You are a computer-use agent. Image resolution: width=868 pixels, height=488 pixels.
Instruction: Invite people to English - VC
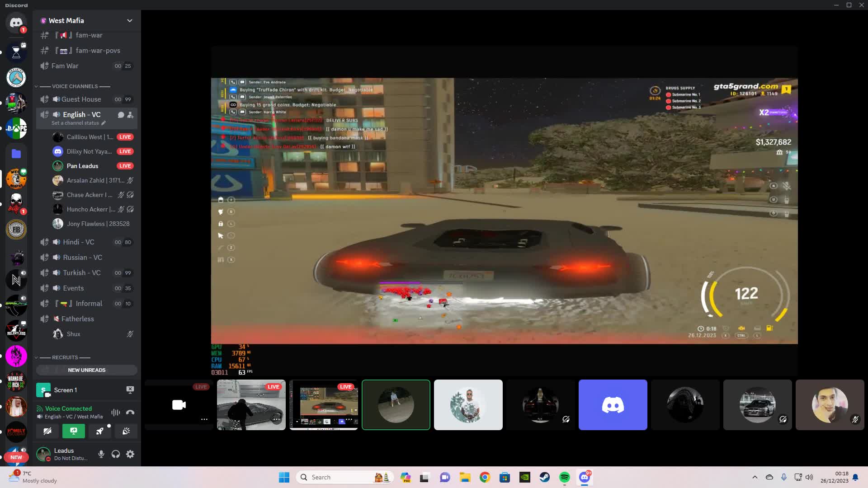(130, 115)
